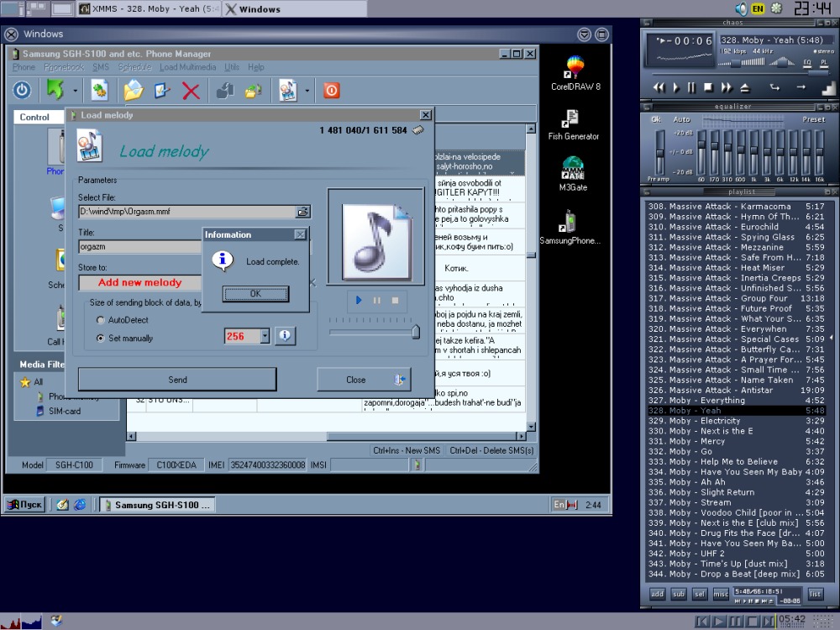Open the Utils menu

[x=232, y=67]
